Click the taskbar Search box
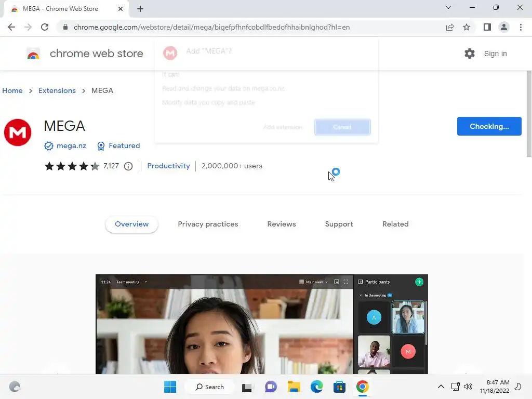532x399 pixels. (x=210, y=387)
